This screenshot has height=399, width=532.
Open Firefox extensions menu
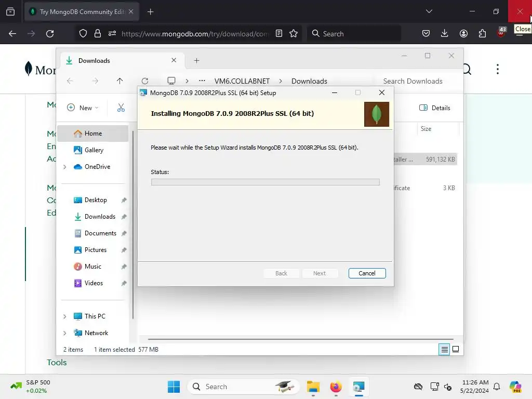(x=482, y=34)
